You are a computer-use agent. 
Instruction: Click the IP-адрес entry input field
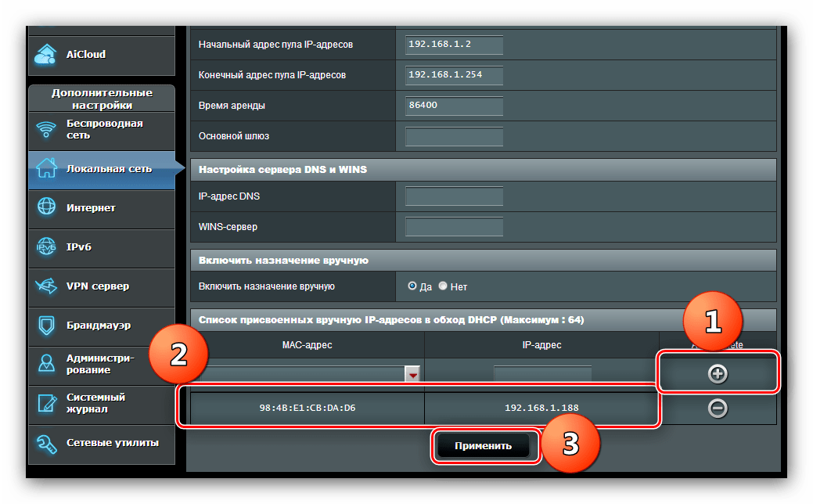[542, 373]
